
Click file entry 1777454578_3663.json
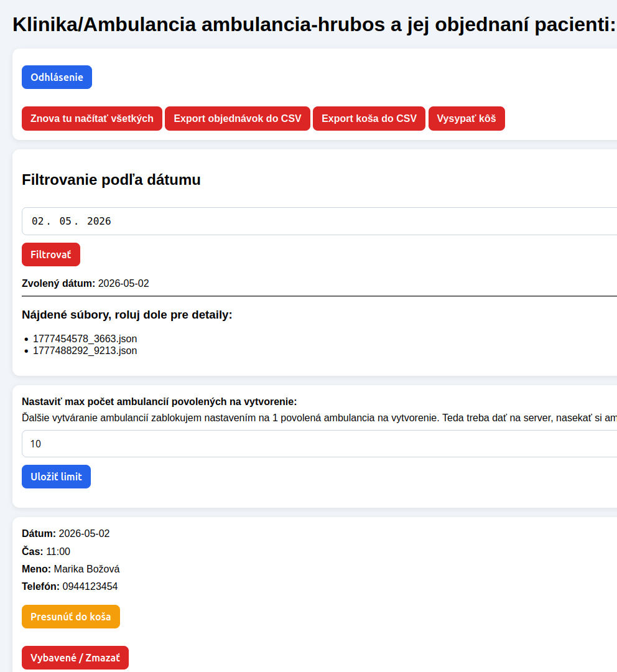click(x=85, y=339)
